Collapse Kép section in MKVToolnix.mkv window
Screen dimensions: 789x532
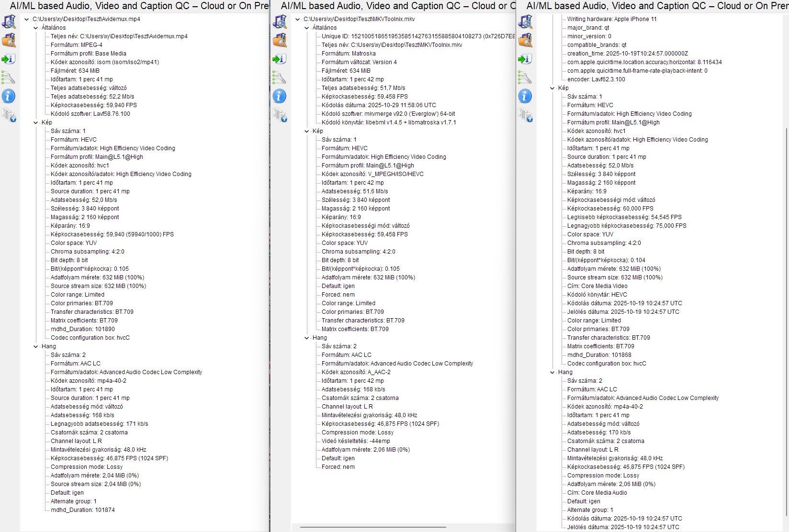point(306,131)
